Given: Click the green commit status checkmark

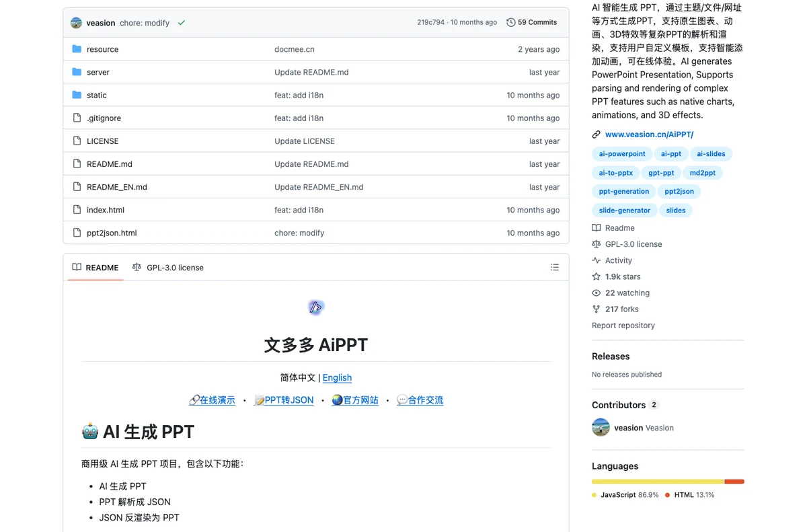Looking at the screenshot, I should click(x=182, y=23).
